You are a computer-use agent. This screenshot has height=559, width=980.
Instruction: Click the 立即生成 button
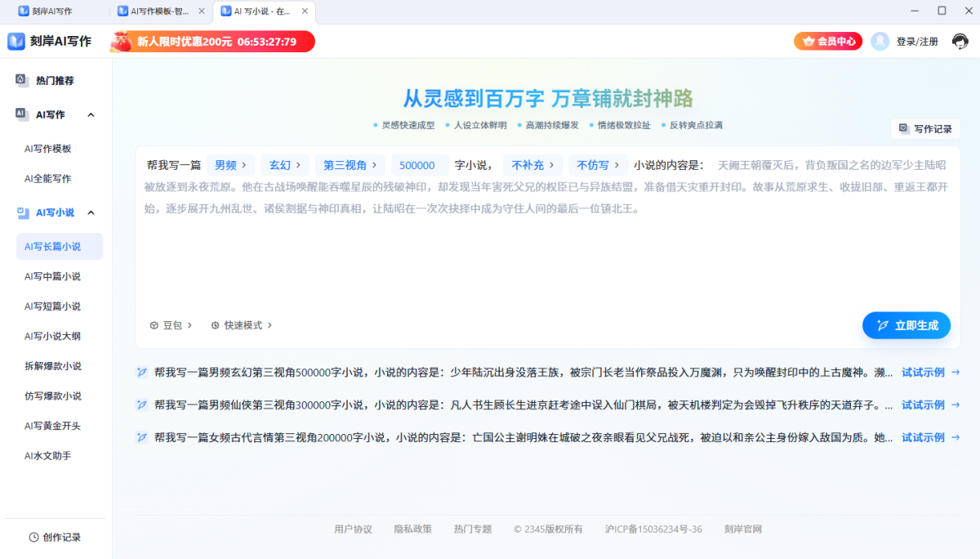tap(906, 325)
